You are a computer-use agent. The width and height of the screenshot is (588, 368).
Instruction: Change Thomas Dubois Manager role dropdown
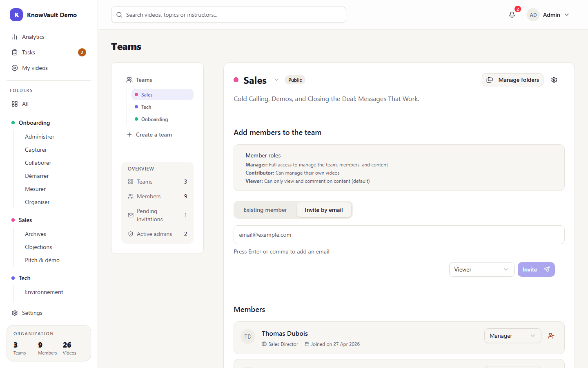point(512,336)
